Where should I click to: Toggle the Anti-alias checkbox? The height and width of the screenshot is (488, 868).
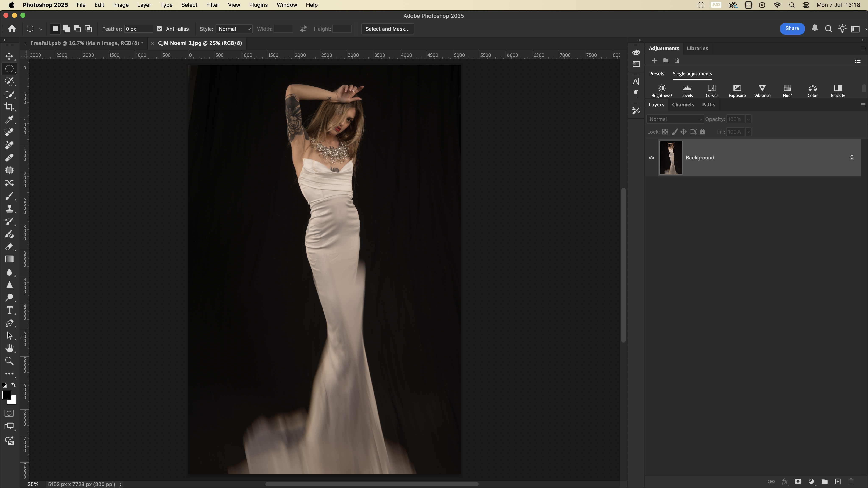tap(159, 29)
